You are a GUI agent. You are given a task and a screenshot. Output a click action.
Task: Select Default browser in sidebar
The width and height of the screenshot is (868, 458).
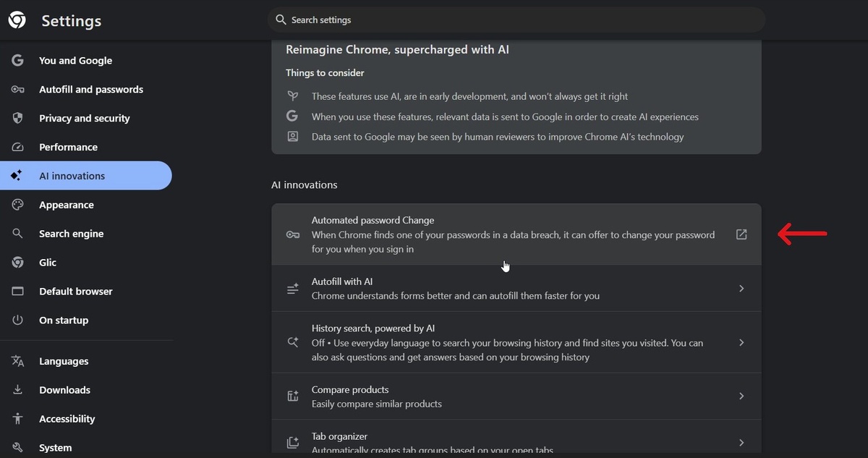[x=75, y=292]
